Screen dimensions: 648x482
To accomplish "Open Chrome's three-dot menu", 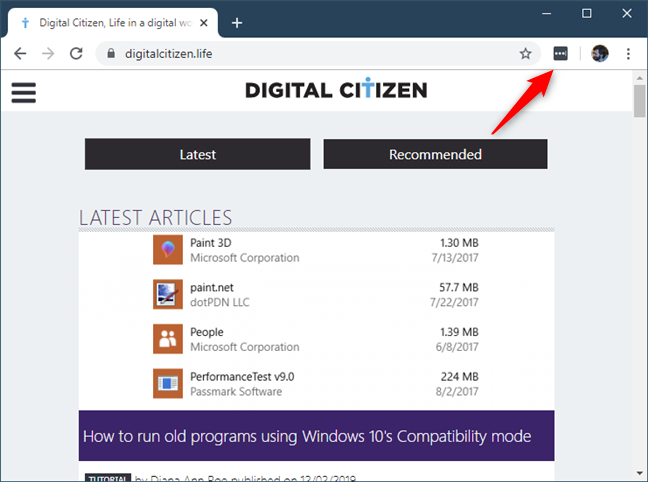I will pos(628,53).
